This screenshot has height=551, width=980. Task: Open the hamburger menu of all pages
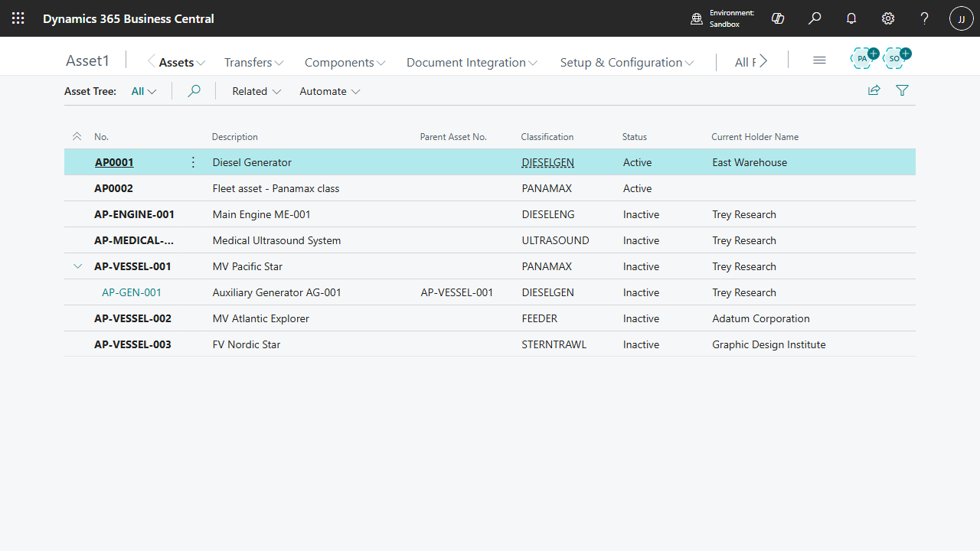tap(819, 60)
